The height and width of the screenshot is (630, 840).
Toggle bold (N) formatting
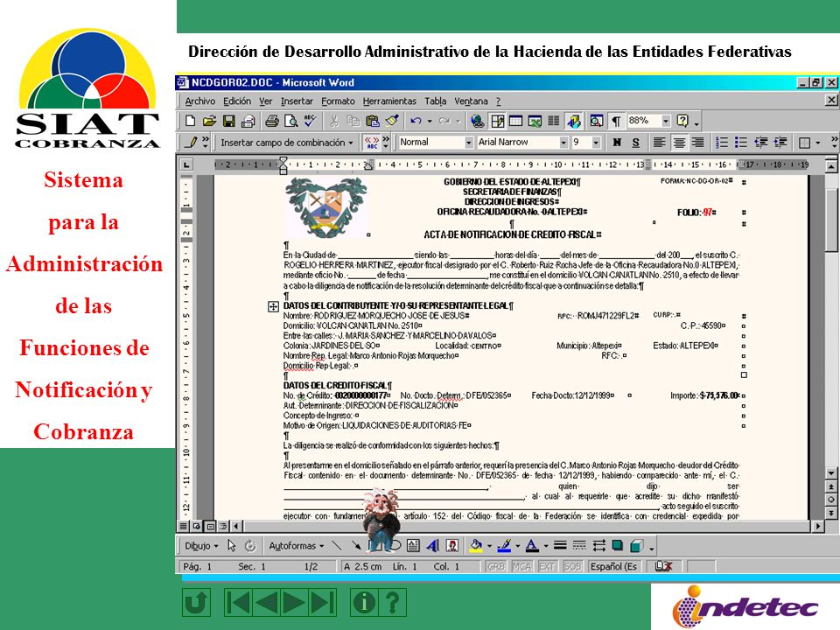pos(617,143)
